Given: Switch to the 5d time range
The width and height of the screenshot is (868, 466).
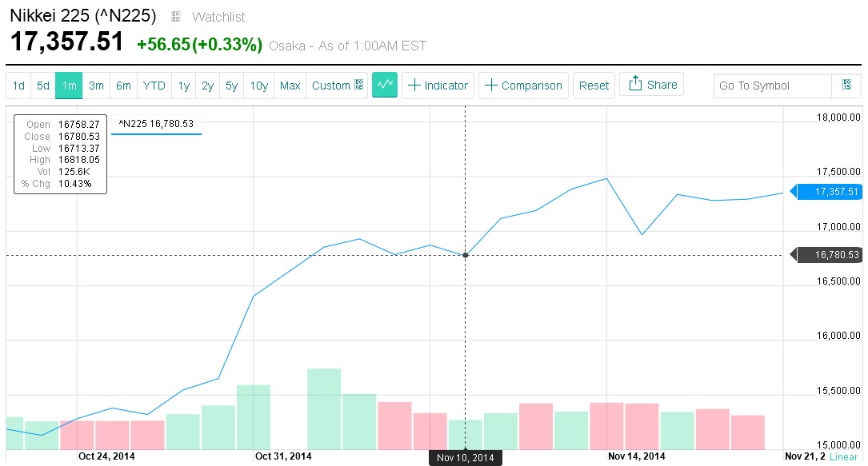Looking at the screenshot, I should pos(43,86).
